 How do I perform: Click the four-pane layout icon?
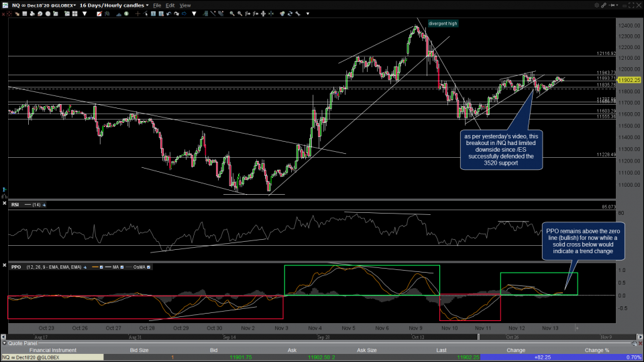(x=74, y=13)
